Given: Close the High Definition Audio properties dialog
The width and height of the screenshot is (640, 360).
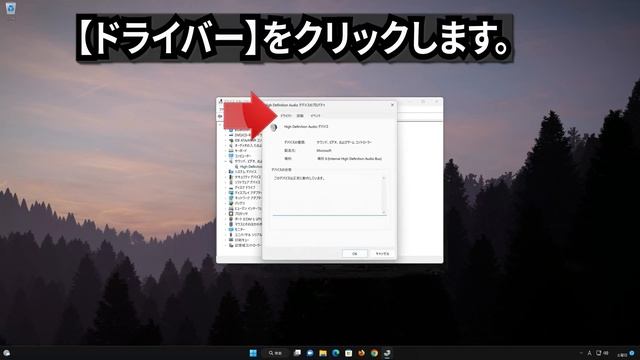Looking at the screenshot, I should click(392, 105).
